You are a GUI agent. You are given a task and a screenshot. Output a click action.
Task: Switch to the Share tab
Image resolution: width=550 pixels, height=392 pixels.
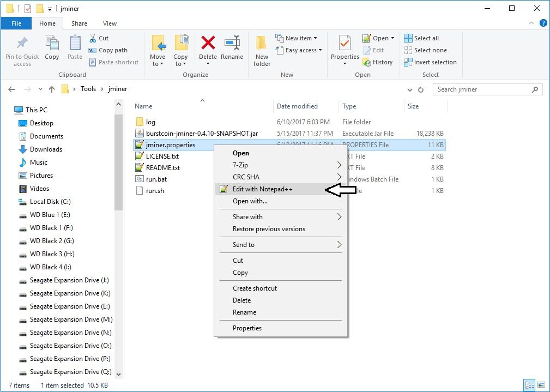(79, 23)
